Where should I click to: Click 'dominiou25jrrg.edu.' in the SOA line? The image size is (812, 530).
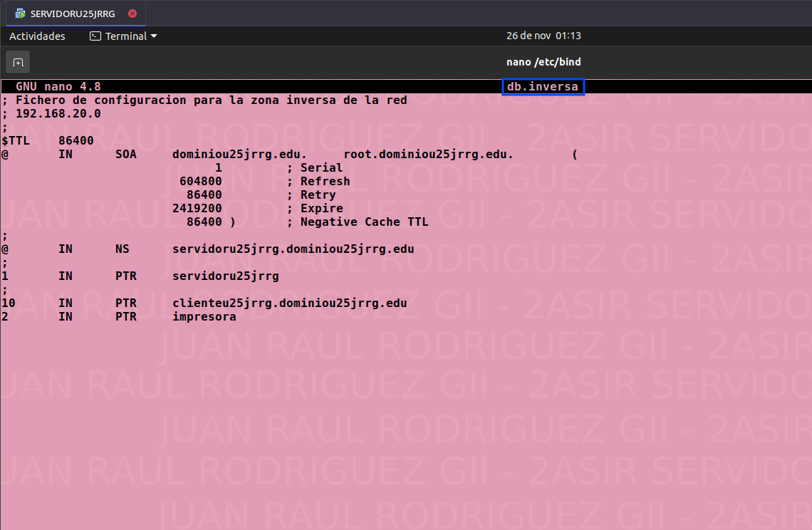coord(240,155)
